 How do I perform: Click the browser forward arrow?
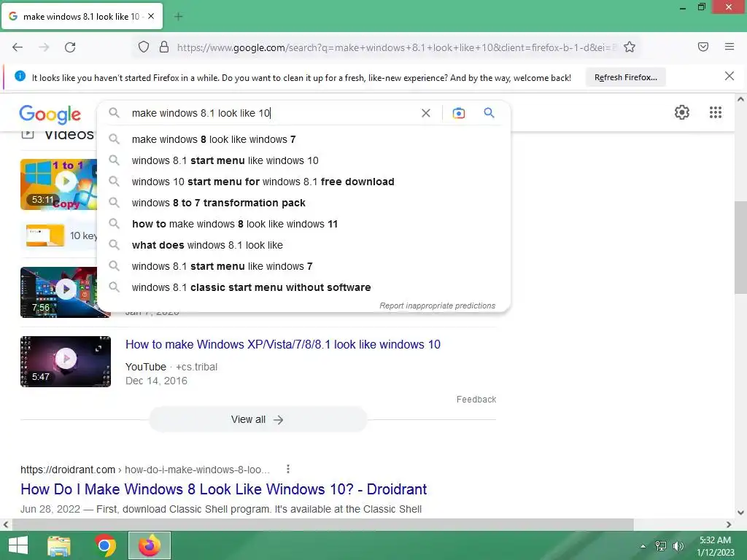point(44,47)
